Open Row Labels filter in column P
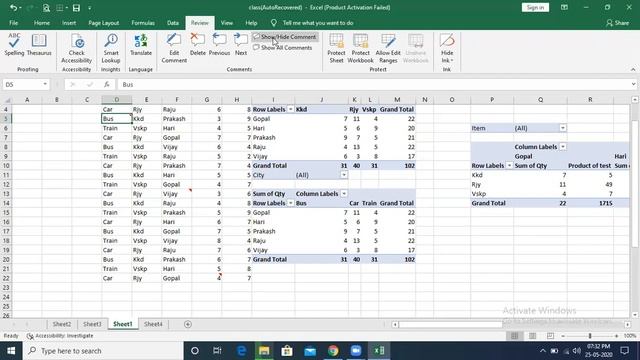 point(509,166)
